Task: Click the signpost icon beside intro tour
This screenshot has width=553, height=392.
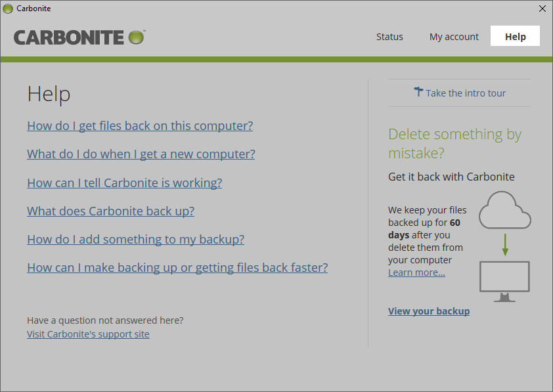Action: click(x=418, y=92)
